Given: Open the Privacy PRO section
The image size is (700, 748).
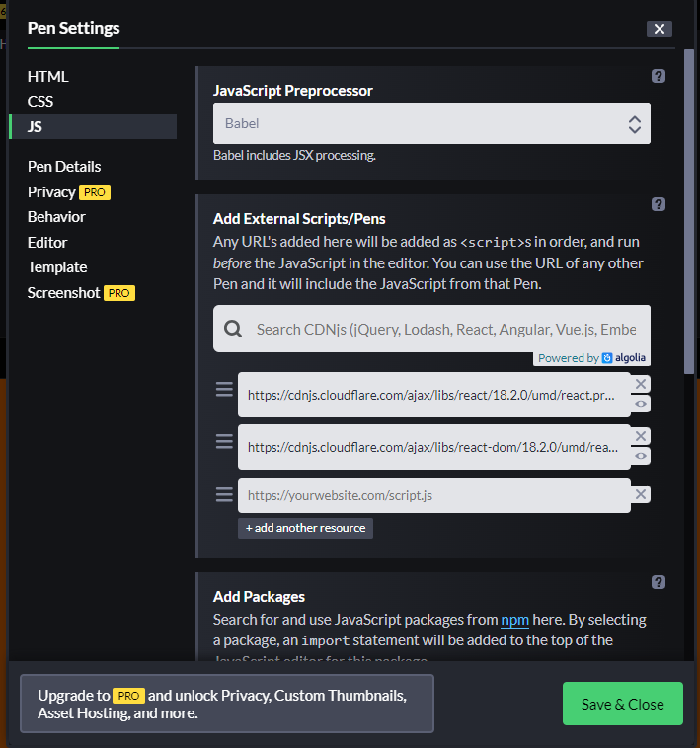Looking at the screenshot, I should (x=69, y=192).
